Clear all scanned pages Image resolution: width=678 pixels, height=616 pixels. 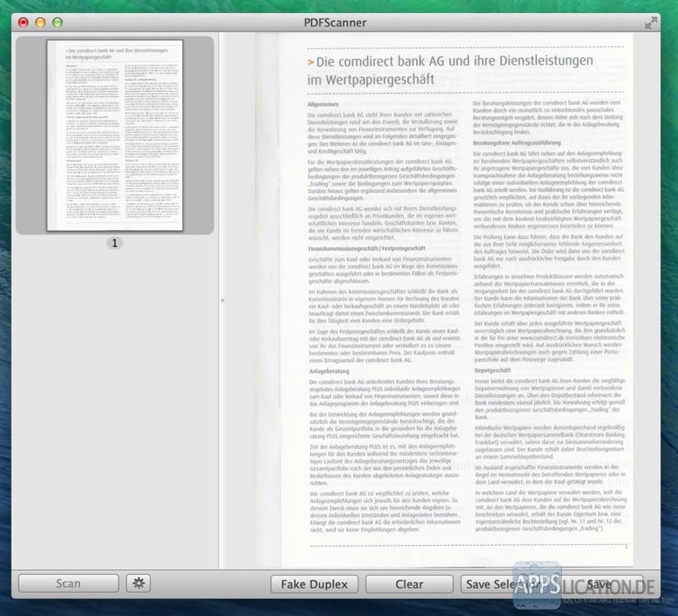[x=409, y=584]
